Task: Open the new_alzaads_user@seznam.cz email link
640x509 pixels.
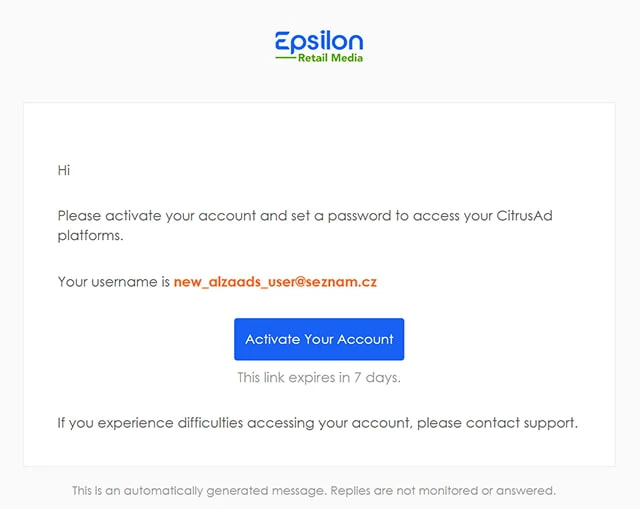Action: 275,282
